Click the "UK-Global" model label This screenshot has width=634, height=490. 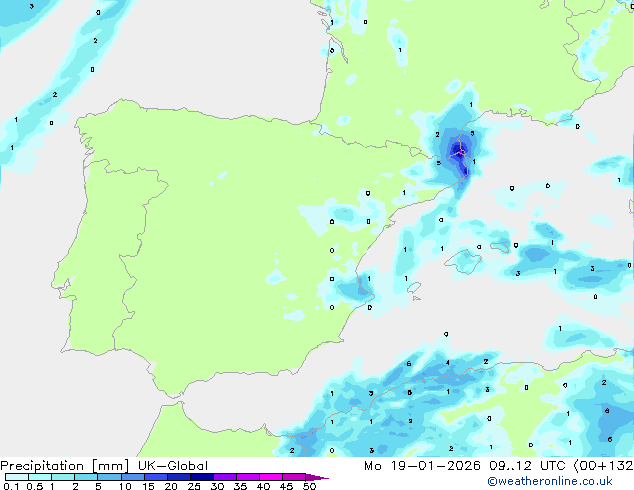coord(173,466)
